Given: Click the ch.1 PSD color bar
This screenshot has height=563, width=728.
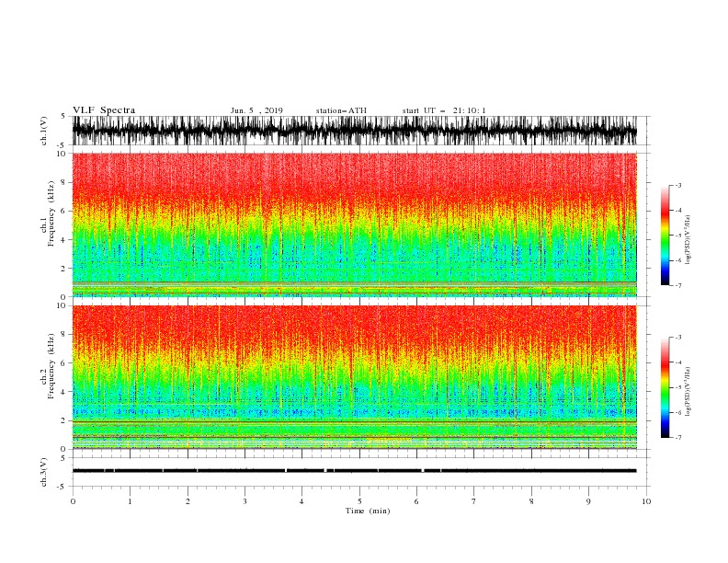Looking at the screenshot, I should click(665, 236).
